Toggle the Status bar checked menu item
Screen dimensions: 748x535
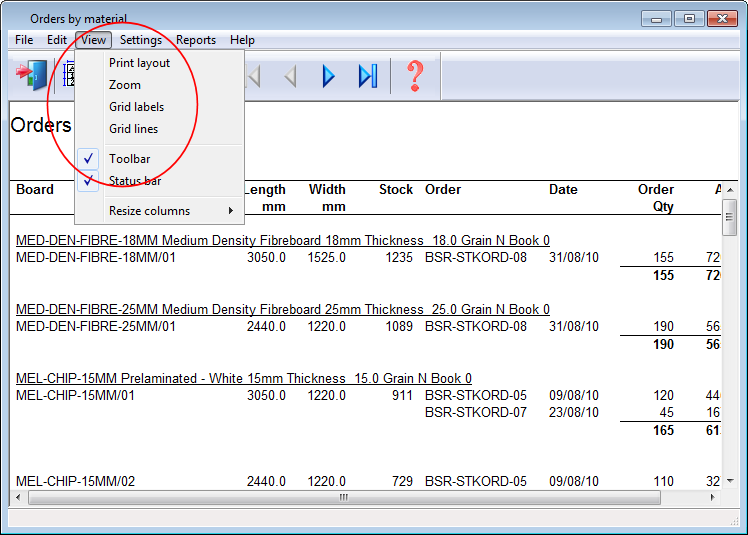pyautogui.click(x=159, y=181)
